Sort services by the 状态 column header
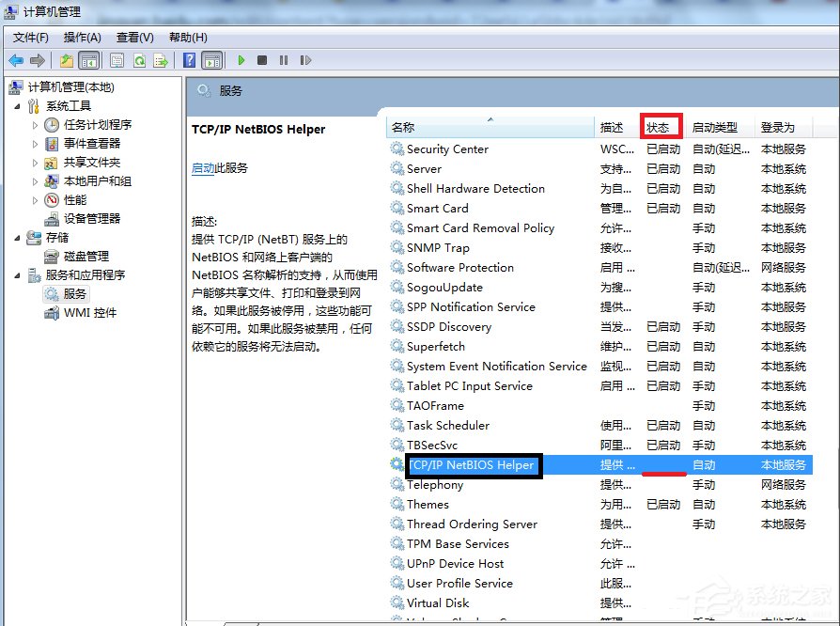840x626 pixels. coord(661,126)
